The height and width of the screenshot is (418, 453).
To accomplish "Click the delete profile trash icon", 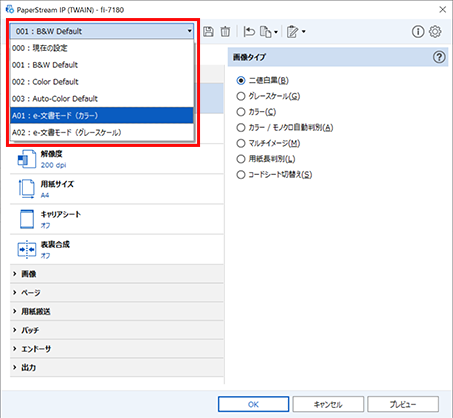I will [x=225, y=32].
